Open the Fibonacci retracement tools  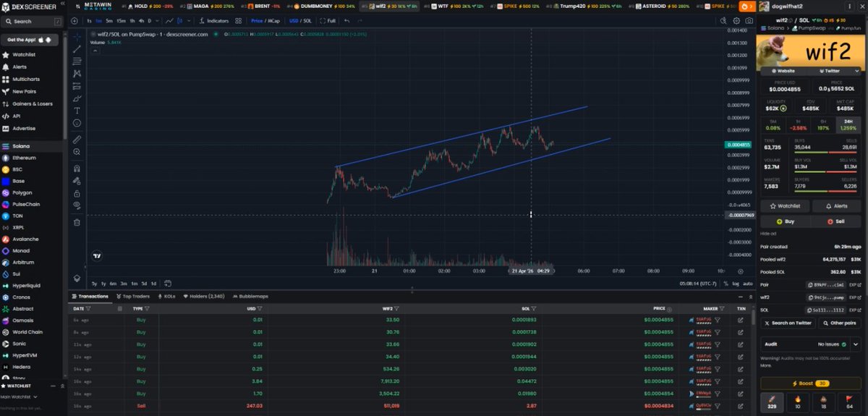pyautogui.click(x=77, y=61)
